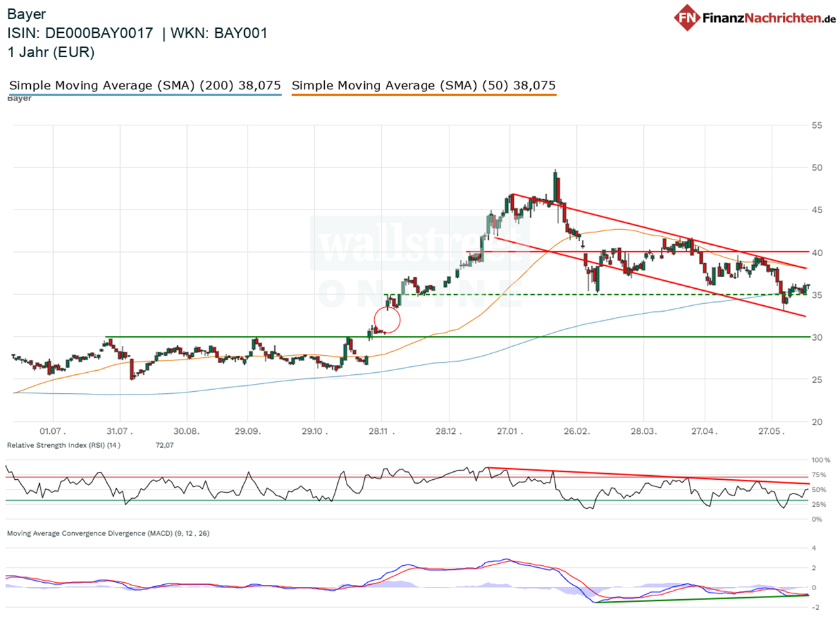This screenshot has width=840, height=617.
Task: Click the 30.08. date axis label
Action: (x=187, y=433)
